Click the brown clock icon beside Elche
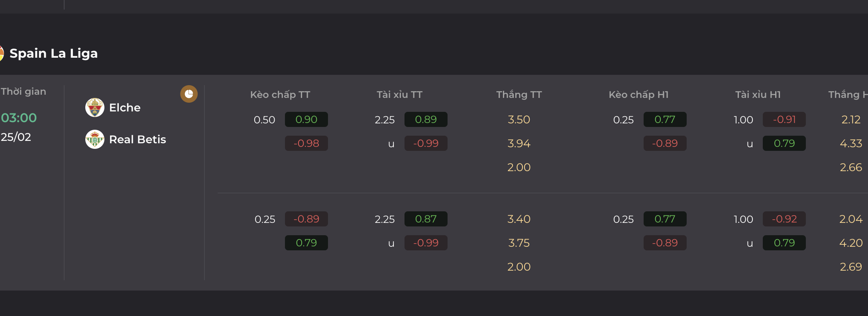868x316 pixels. tap(189, 94)
